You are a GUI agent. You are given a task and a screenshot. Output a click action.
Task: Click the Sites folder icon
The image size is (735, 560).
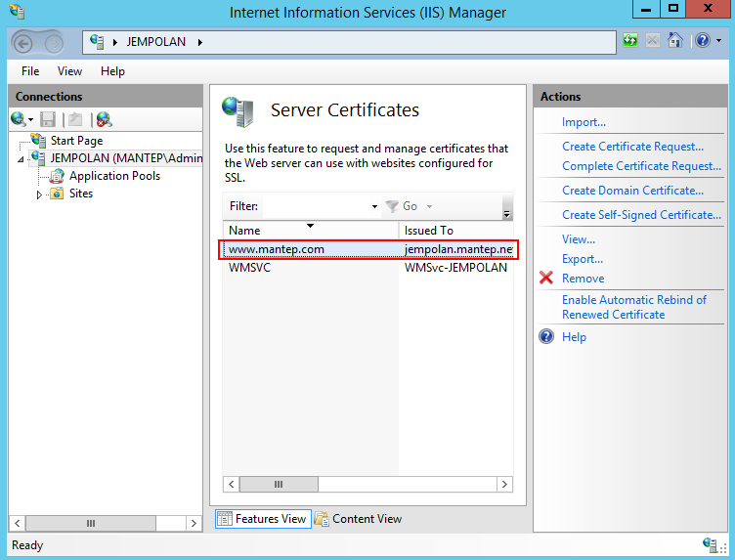pos(57,194)
